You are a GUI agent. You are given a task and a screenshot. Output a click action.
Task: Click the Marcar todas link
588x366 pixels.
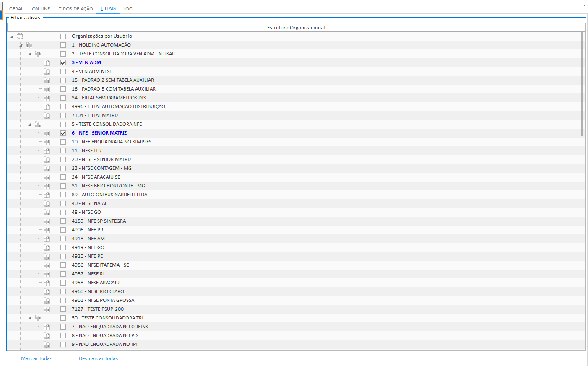tap(37, 358)
